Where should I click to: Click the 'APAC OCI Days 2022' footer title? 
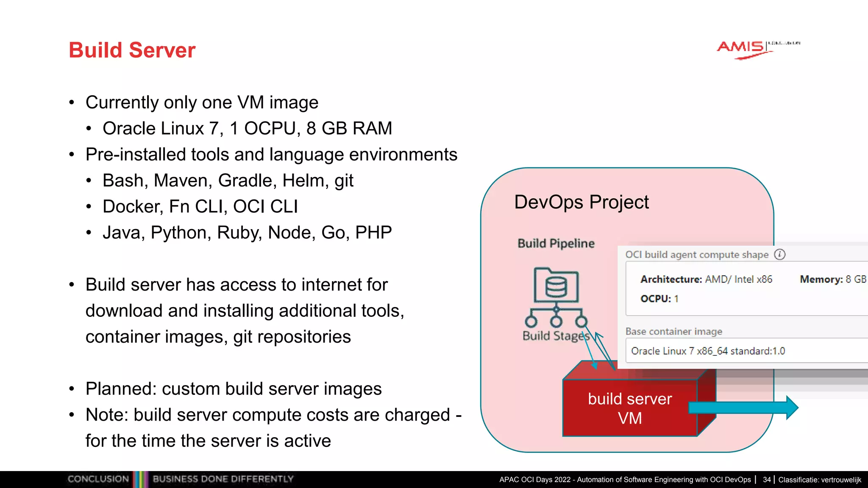point(625,480)
